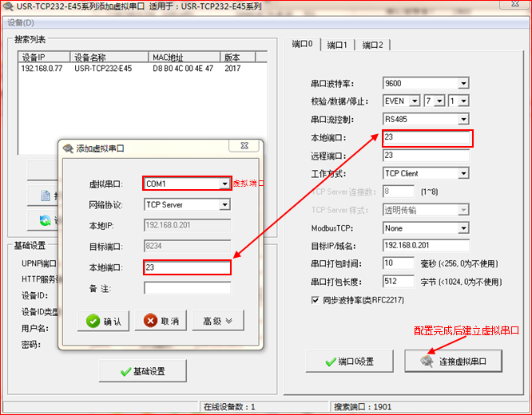
Task: Switch to 端口0 tab
Action: click(302, 44)
